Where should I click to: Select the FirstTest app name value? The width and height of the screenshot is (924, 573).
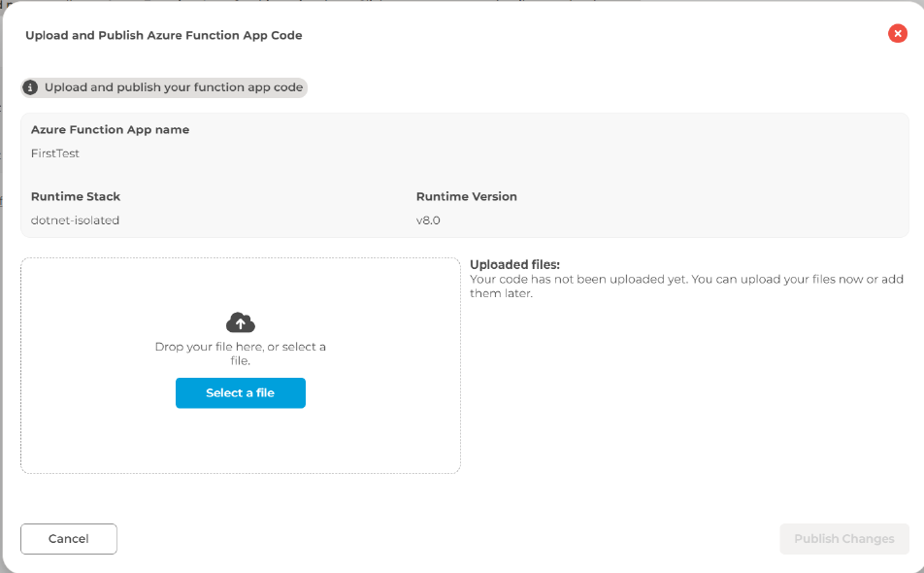(55, 153)
